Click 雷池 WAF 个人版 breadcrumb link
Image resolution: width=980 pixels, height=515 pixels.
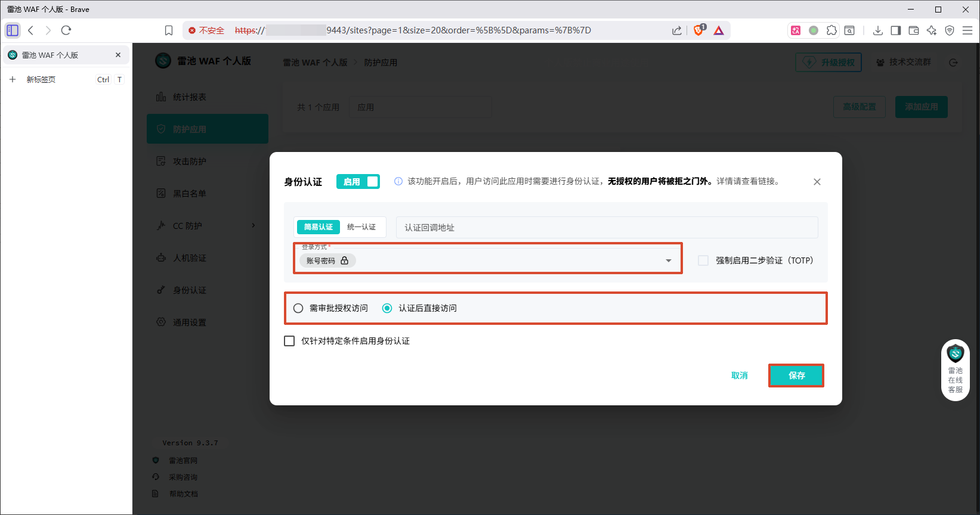coord(315,63)
